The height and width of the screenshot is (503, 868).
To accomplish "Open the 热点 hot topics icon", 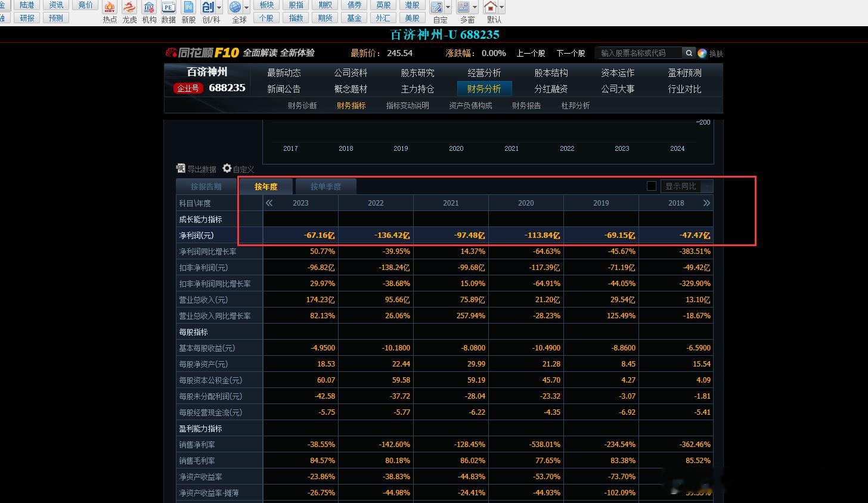I will pos(110,7).
